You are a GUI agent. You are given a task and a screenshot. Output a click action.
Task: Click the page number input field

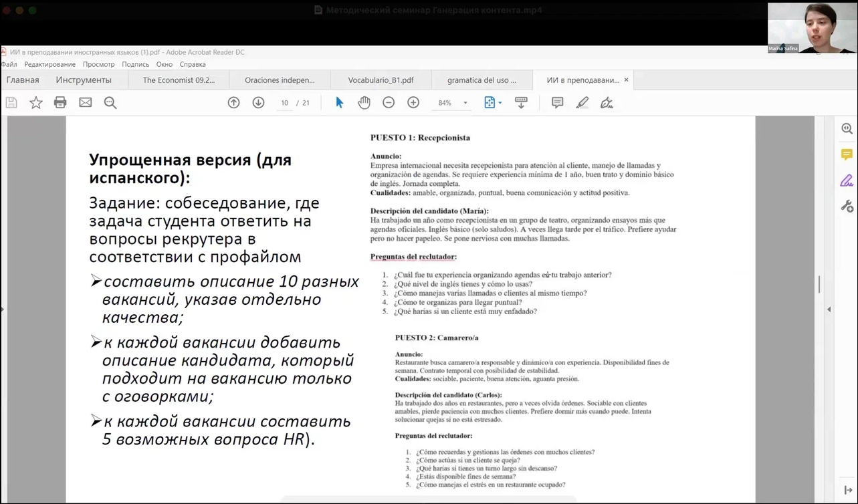point(285,103)
